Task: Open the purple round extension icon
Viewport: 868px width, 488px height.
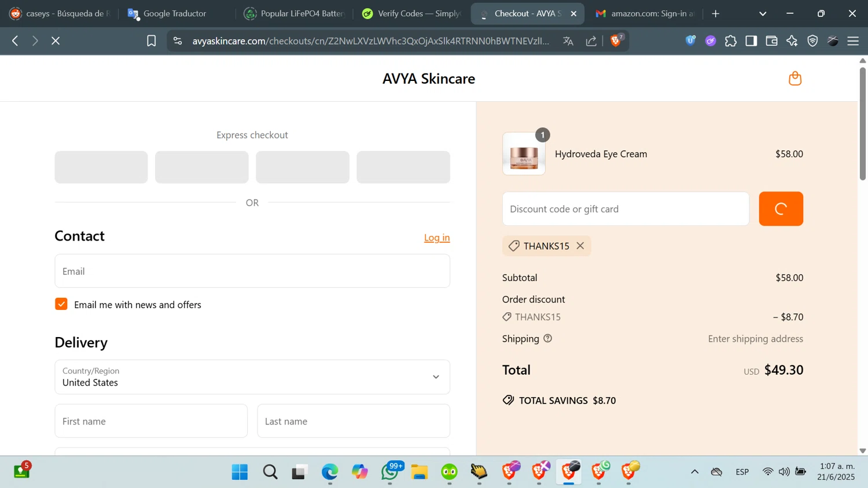Action: (711, 41)
